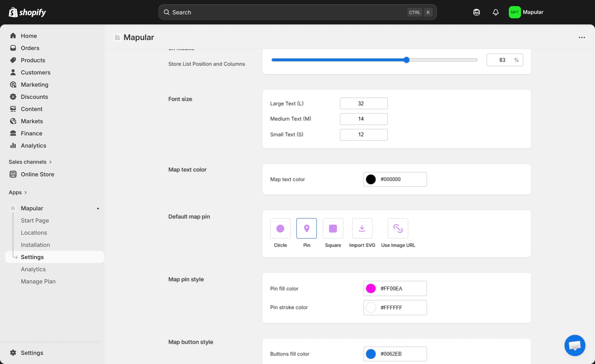The height and width of the screenshot is (364, 595).
Task: Open the Online Store sales channel
Action: click(x=37, y=174)
